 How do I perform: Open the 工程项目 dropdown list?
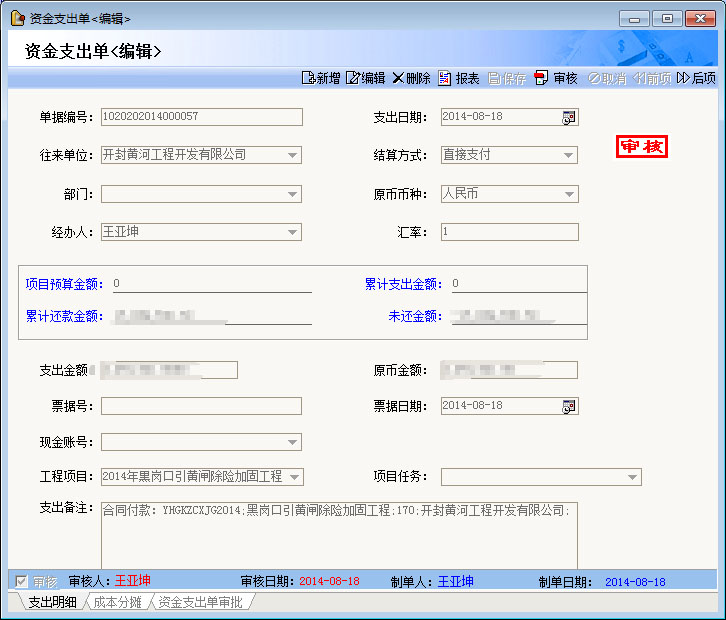coord(294,477)
